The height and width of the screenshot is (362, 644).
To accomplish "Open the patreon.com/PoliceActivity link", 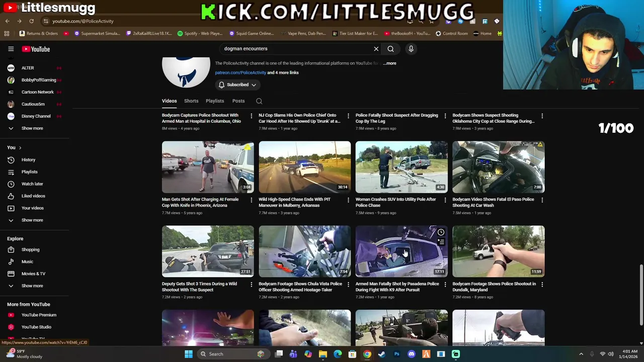I will [x=240, y=73].
